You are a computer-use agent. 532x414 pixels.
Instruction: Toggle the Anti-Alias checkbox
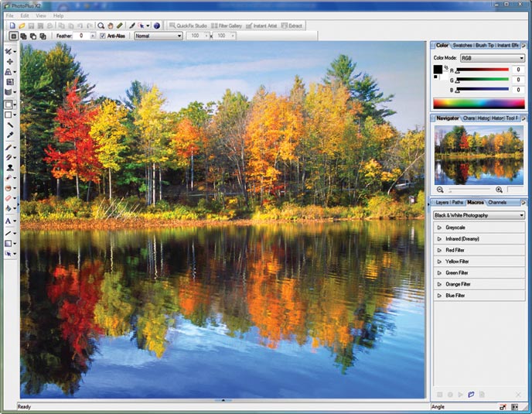103,36
